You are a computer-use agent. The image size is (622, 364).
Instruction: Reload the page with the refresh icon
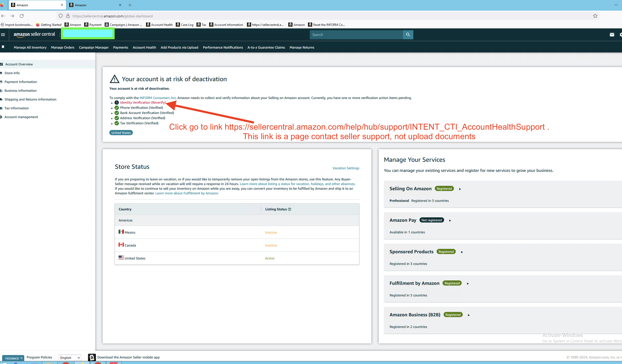tap(22, 16)
